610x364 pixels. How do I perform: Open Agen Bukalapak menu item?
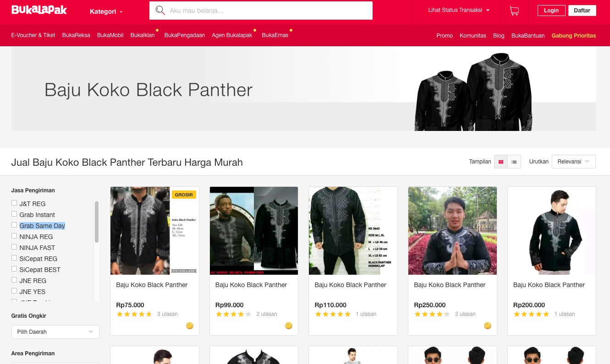pos(232,35)
